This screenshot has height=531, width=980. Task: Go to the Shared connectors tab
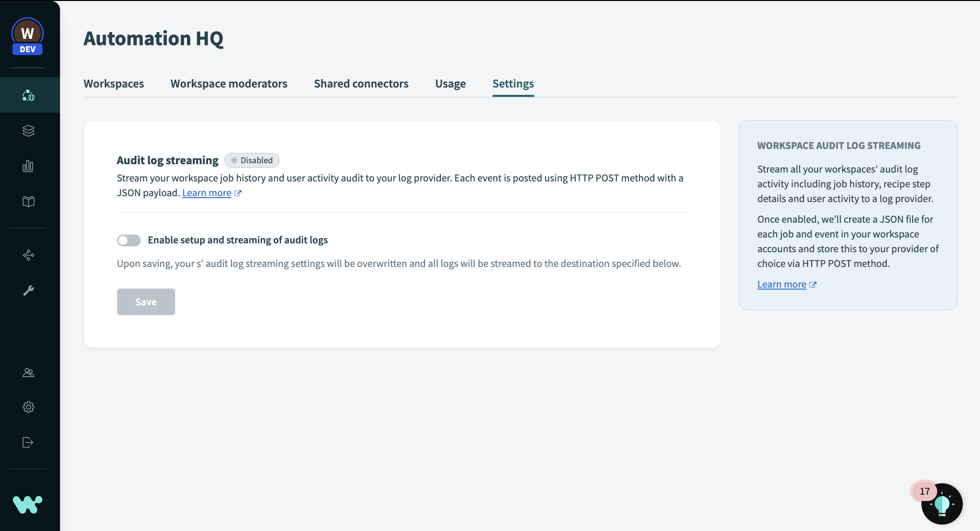361,84
